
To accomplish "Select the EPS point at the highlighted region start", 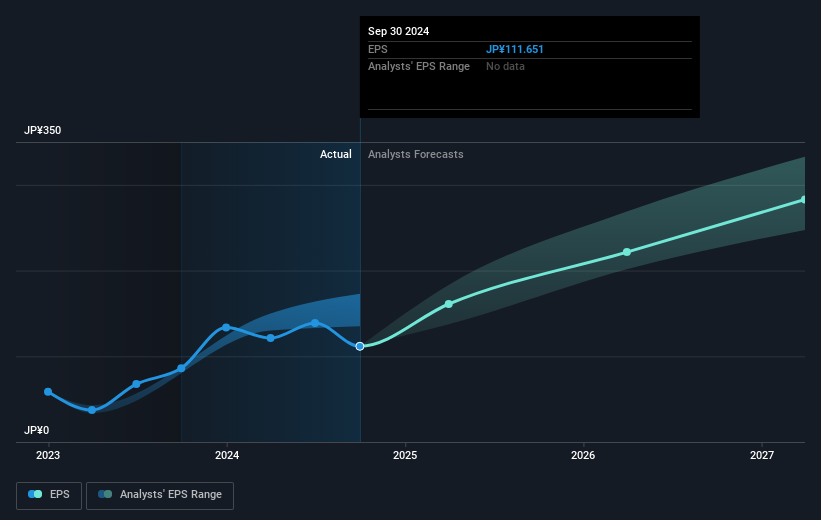I will (181, 369).
